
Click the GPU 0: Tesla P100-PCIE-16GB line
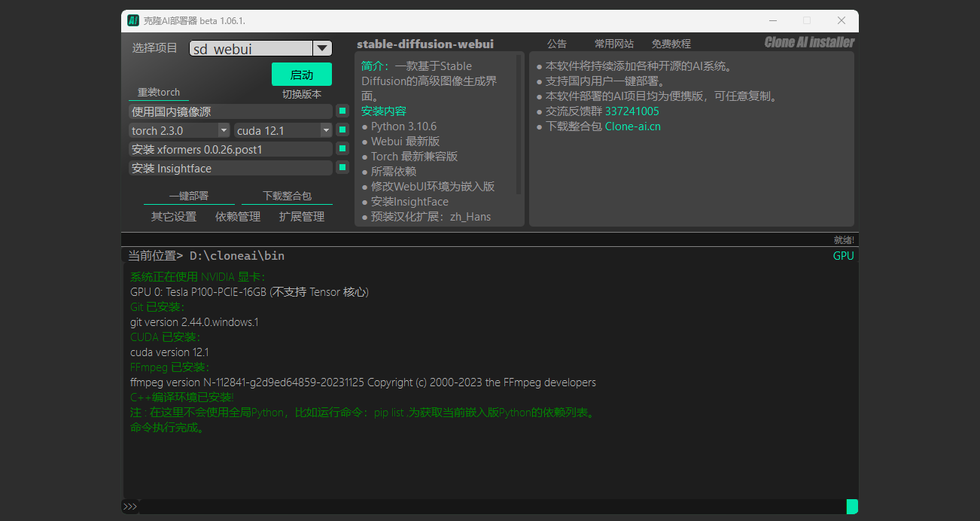click(249, 292)
